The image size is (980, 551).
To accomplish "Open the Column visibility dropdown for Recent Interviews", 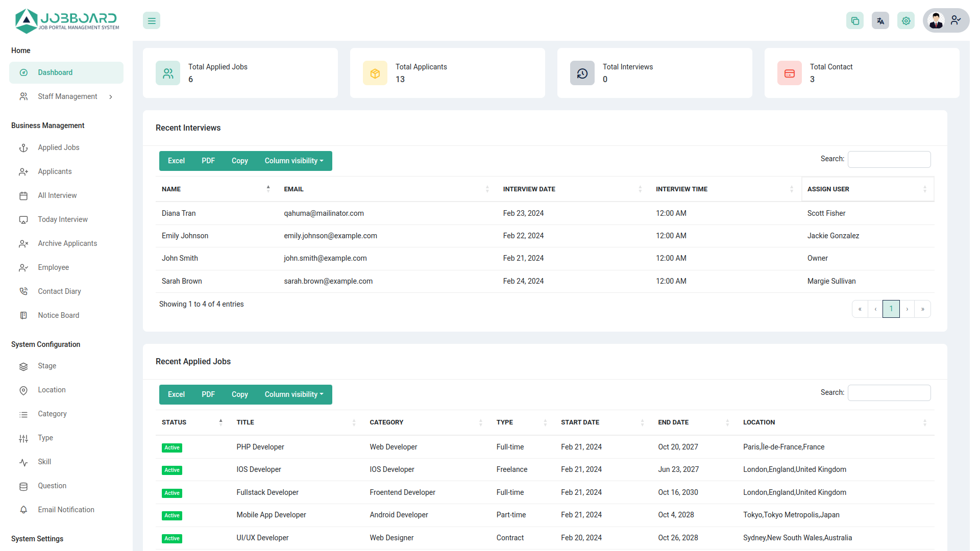I will click(x=294, y=161).
